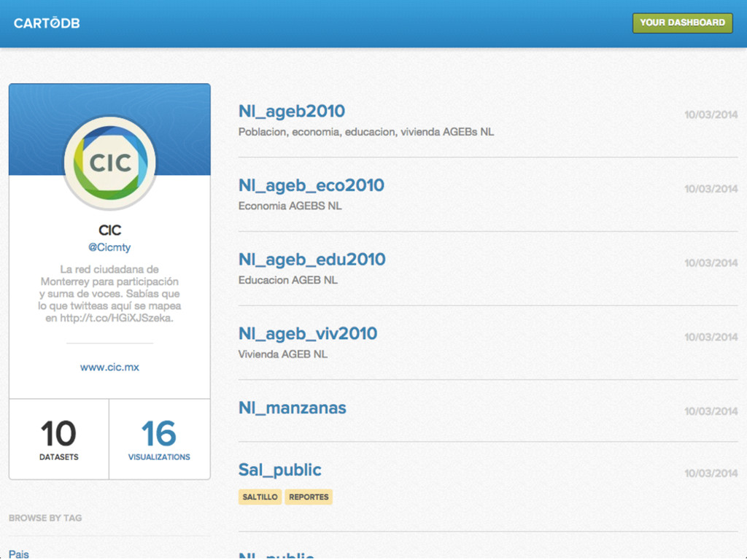Click the date beside Sal_public
The width and height of the screenshot is (747, 560).
pos(711,473)
